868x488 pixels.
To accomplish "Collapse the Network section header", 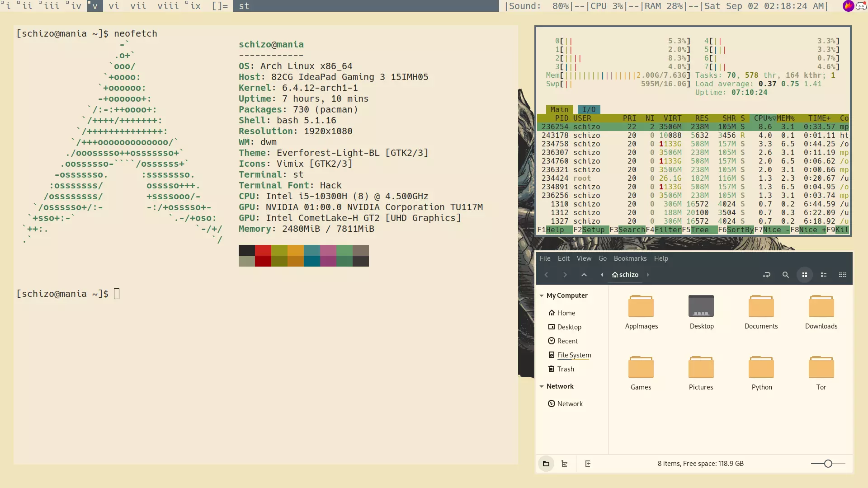I will tap(542, 386).
